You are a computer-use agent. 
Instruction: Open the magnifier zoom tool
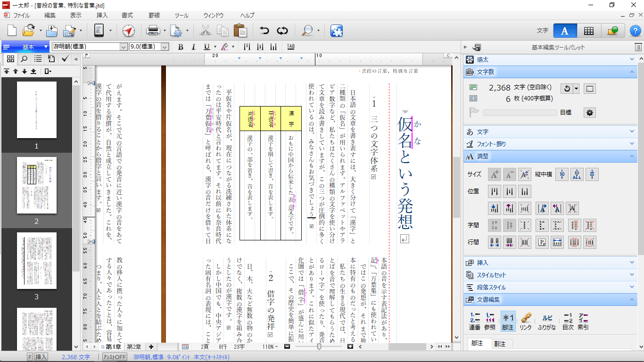307,31
